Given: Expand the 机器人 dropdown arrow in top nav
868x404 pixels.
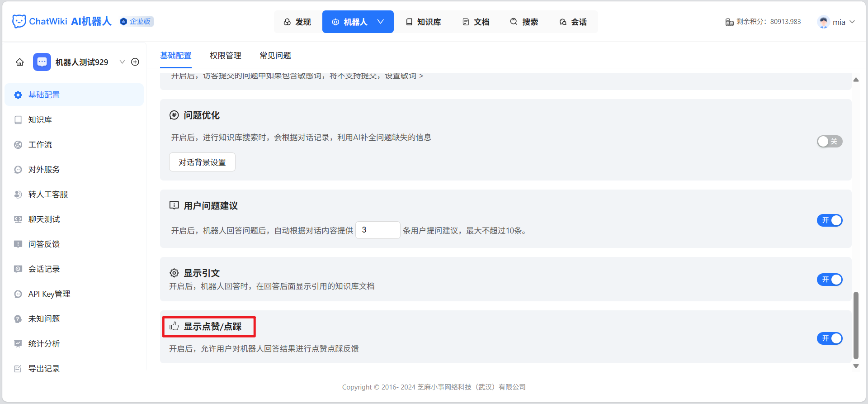Looking at the screenshot, I should click(381, 22).
